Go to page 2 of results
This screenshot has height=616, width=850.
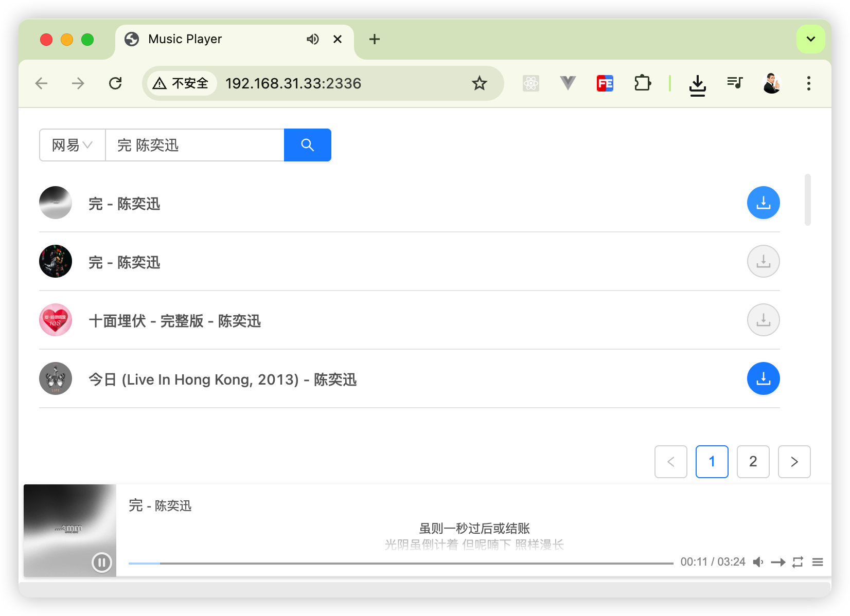(x=753, y=462)
